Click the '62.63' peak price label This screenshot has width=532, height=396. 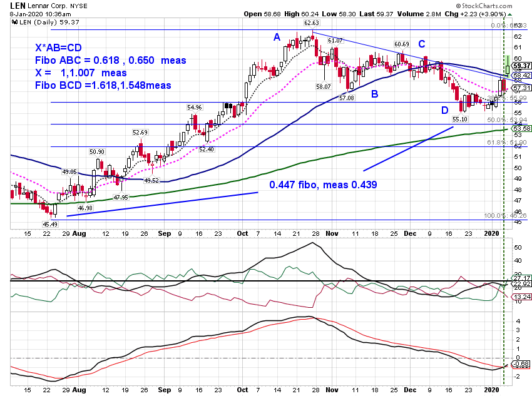tap(312, 23)
